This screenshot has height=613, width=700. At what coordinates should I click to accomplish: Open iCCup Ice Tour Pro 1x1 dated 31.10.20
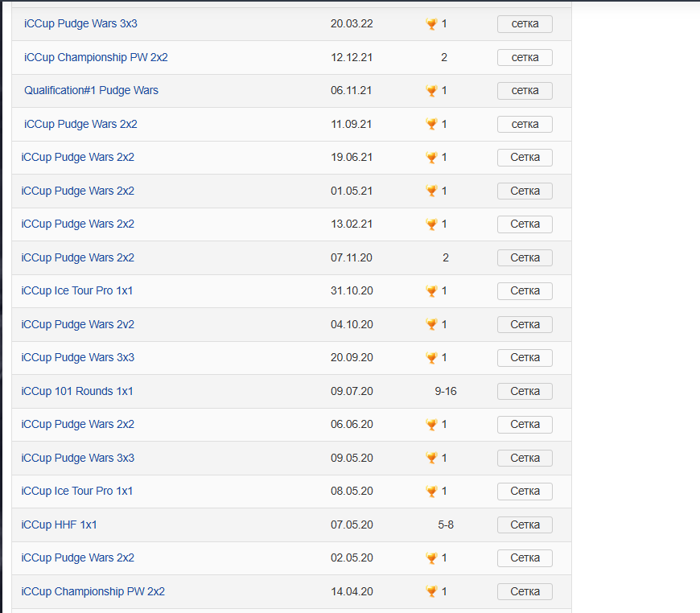tap(76, 290)
